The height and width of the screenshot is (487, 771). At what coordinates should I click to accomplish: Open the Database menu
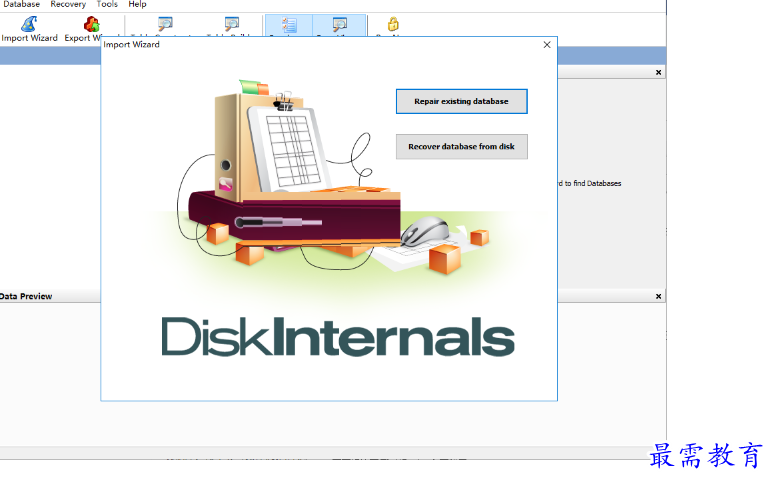(21, 4)
